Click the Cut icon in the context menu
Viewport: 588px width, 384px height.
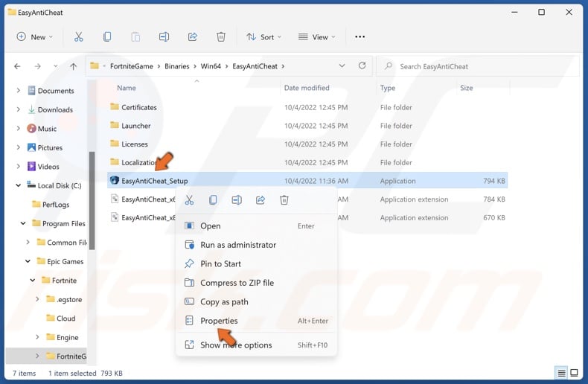point(189,200)
